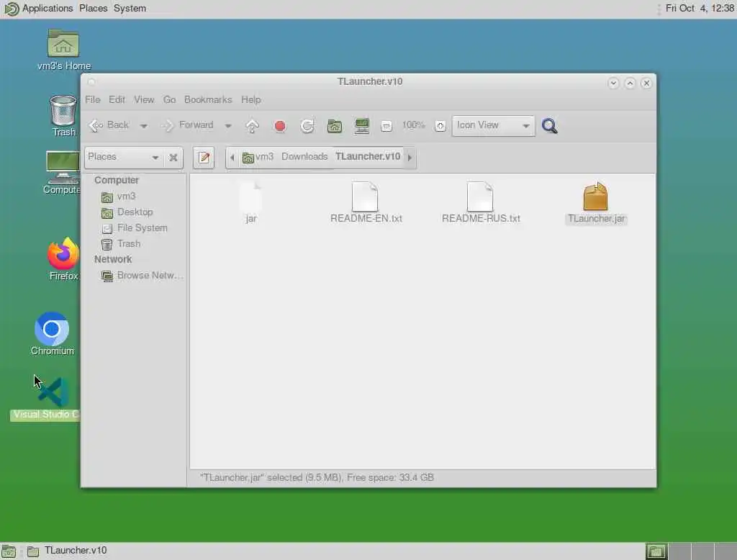Select the TLauncher.v10 path bar button
The height and width of the screenshot is (560, 737).
(368, 157)
